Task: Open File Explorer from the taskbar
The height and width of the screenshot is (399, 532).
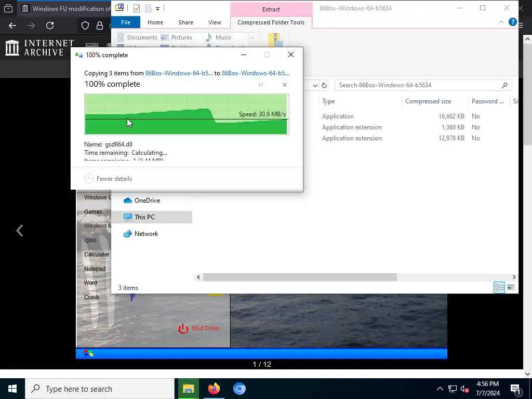Action: (x=188, y=389)
